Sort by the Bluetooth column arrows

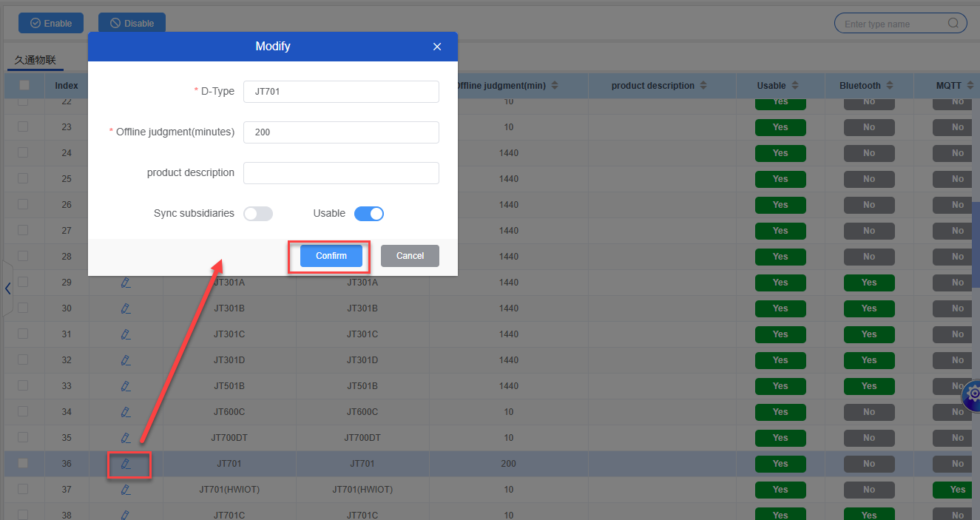click(x=890, y=86)
